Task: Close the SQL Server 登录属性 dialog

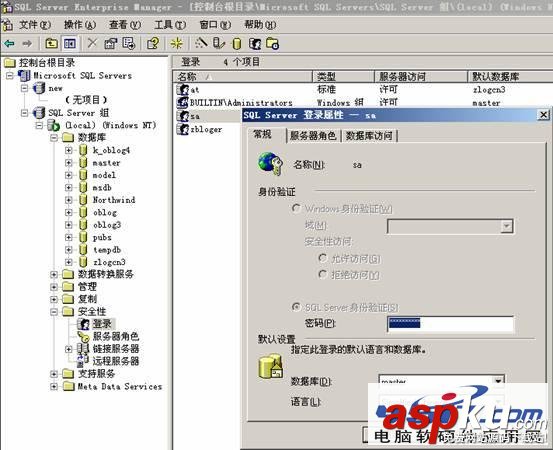Action: tap(543, 115)
